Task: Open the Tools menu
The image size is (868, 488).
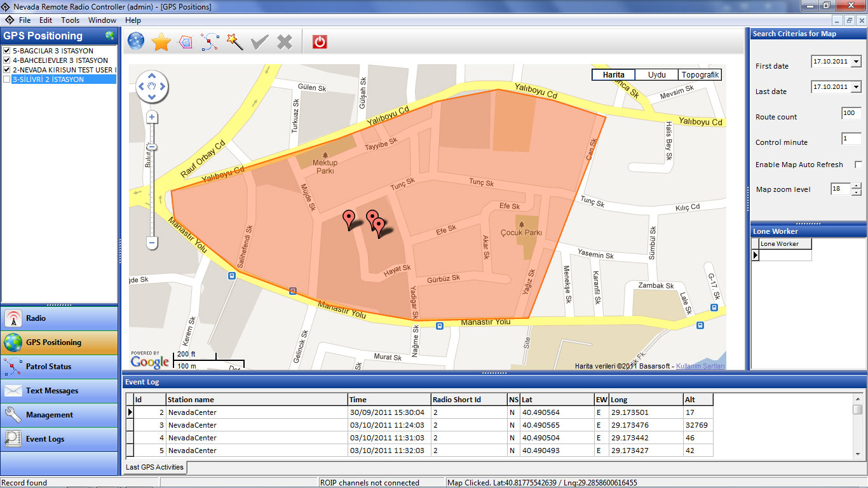Action: pyautogui.click(x=70, y=20)
